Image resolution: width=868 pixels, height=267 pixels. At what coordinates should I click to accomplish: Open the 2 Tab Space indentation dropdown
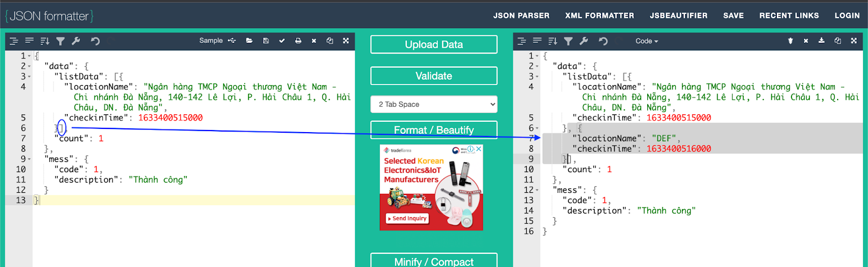coord(434,104)
